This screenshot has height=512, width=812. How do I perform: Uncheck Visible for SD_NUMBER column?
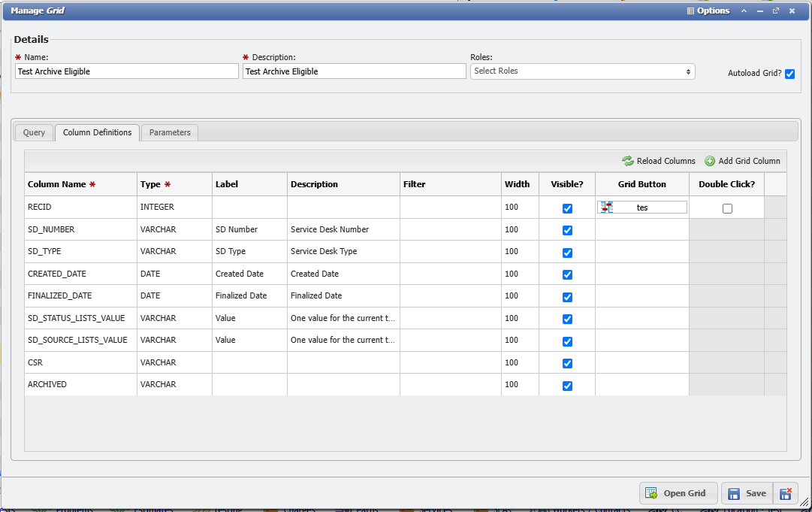pyautogui.click(x=567, y=230)
